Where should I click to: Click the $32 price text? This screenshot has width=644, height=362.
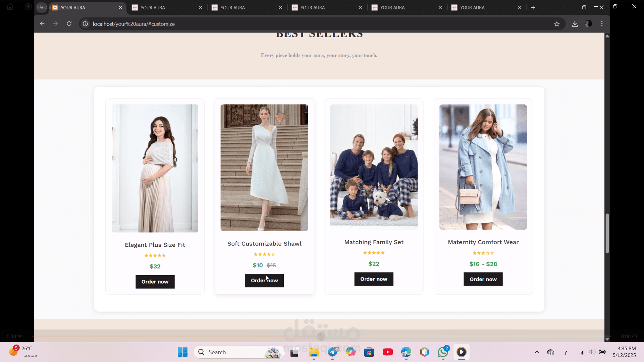tap(155, 266)
